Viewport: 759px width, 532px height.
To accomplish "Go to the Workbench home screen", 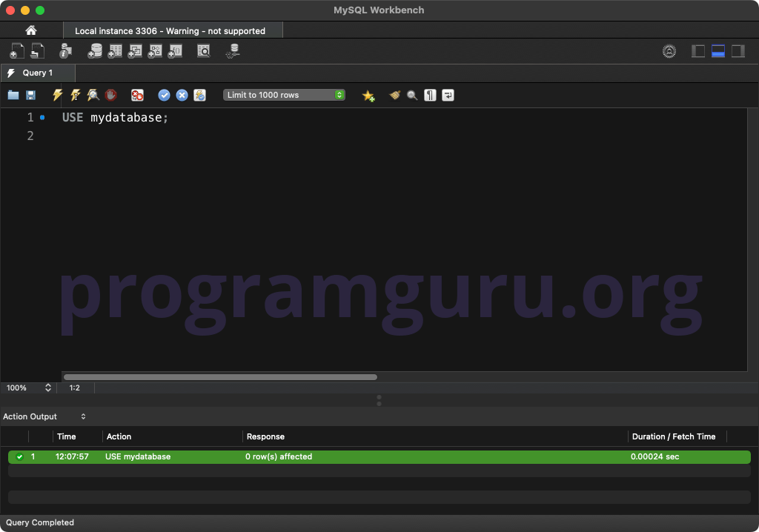I will [31, 30].
